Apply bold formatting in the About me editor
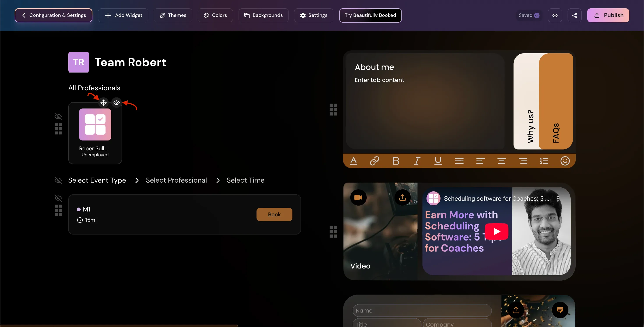Image resolution: width=644 pixels, height=327 pixels. click(x=396, y=161)
